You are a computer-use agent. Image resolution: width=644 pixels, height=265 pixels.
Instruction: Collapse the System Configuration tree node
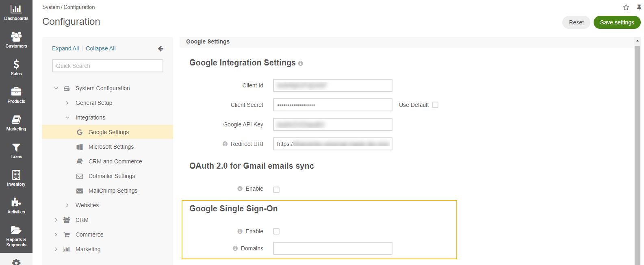(x=56, y=88)
